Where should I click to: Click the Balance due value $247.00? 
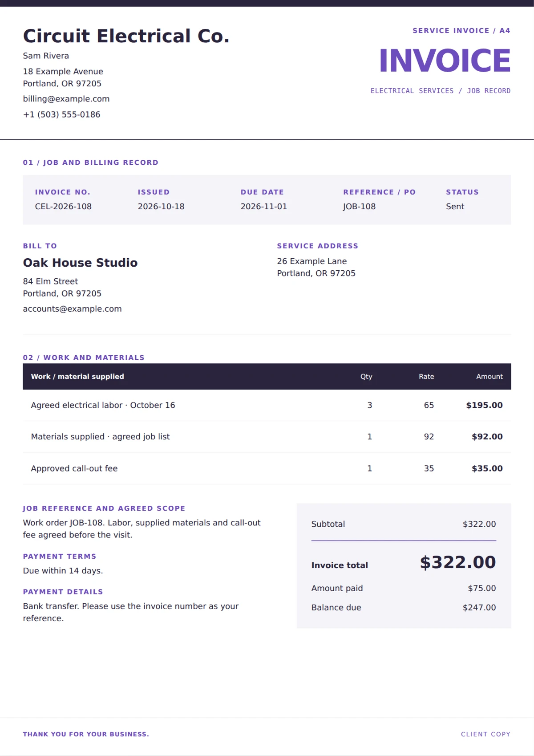479,608
